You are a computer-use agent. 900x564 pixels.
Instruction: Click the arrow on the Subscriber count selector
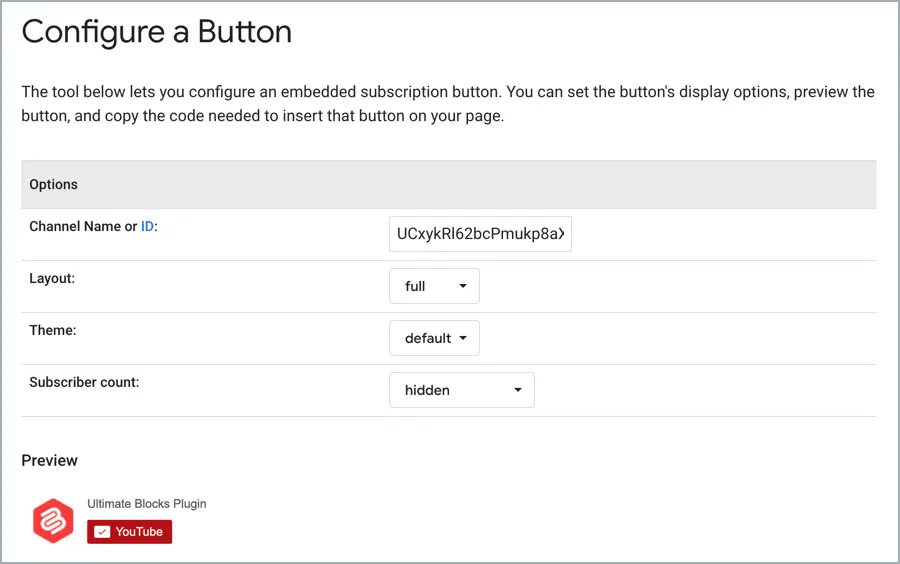(517, 390)
